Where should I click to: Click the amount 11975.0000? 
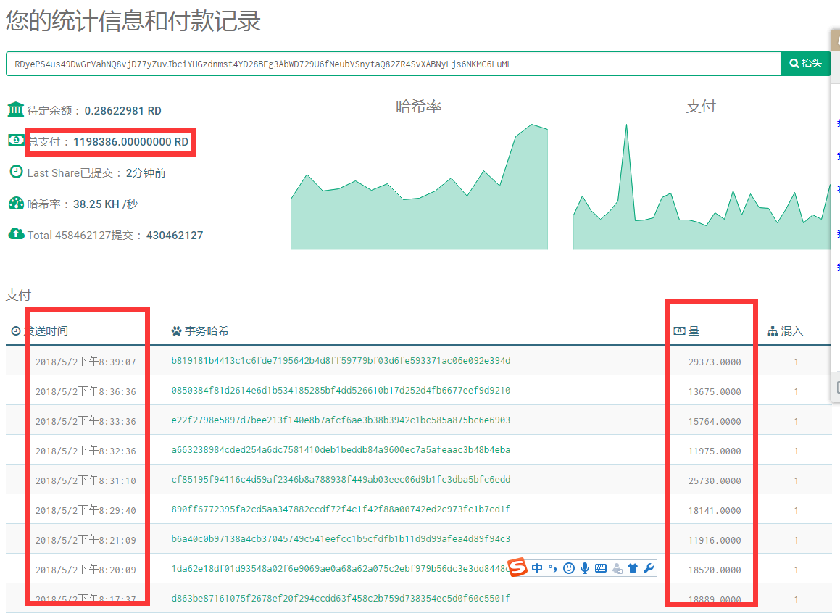(715, 451)
